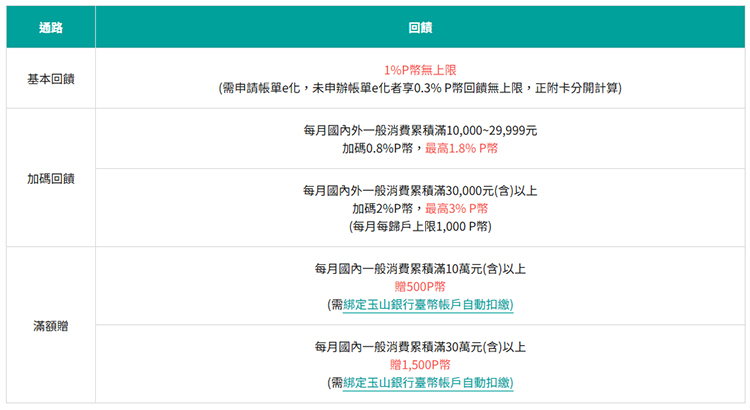The height and width of the screenshot is (410, 750).
Task: Click the 回饋 column header
Action: click(x=420, y=28)
